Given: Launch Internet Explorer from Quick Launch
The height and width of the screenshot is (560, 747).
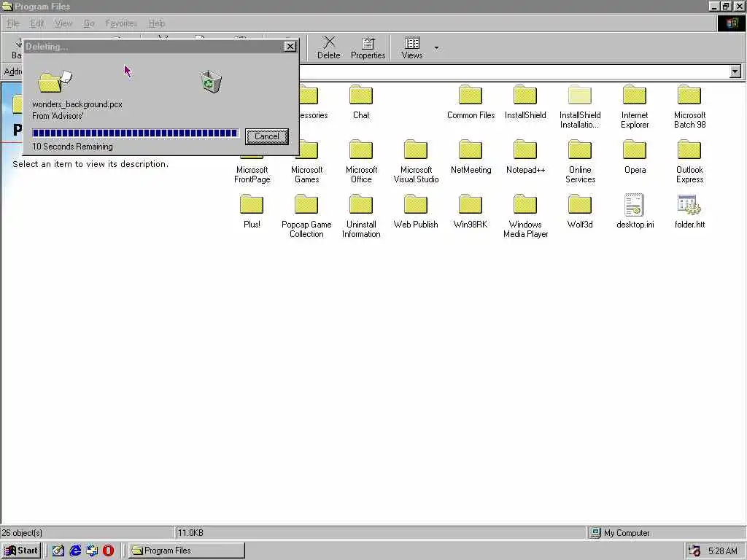Looking at the screenshot, I should [x=75, y=551].
